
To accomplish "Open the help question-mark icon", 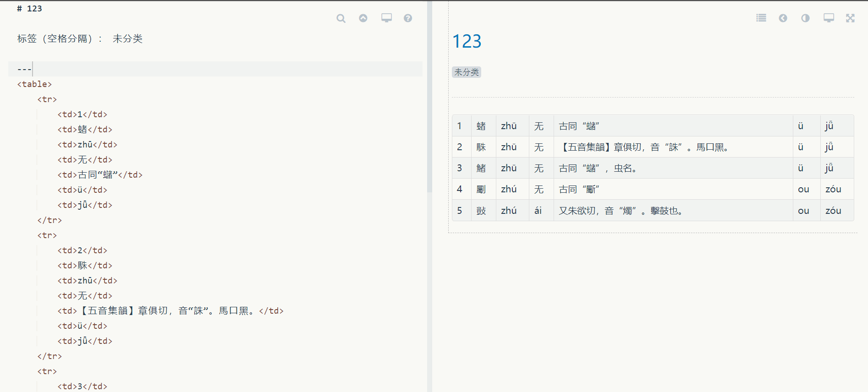I will click(408, 18).
